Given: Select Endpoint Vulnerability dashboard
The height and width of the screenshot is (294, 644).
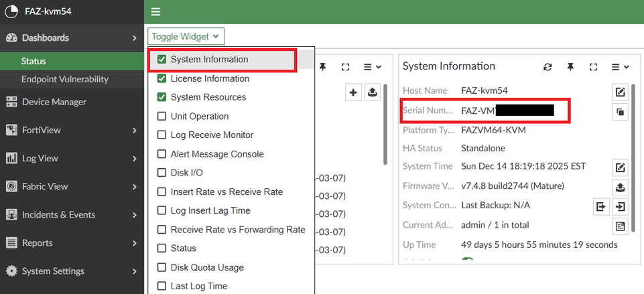Looking at the screenshot, I should (64, 79).
